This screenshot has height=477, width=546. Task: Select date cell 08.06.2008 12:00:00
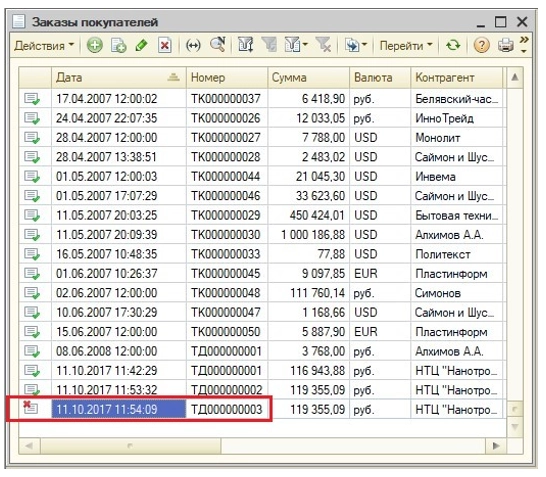(119, 351)
